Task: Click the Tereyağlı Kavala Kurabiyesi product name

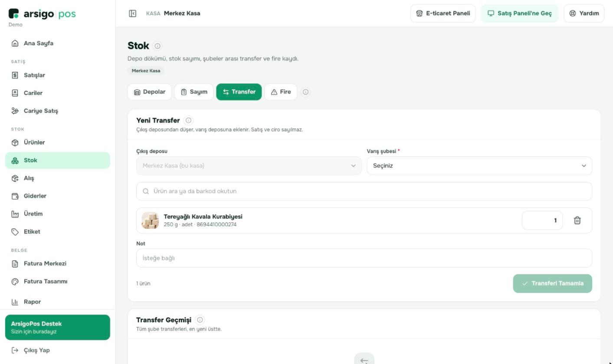Action: coord(203,217)
